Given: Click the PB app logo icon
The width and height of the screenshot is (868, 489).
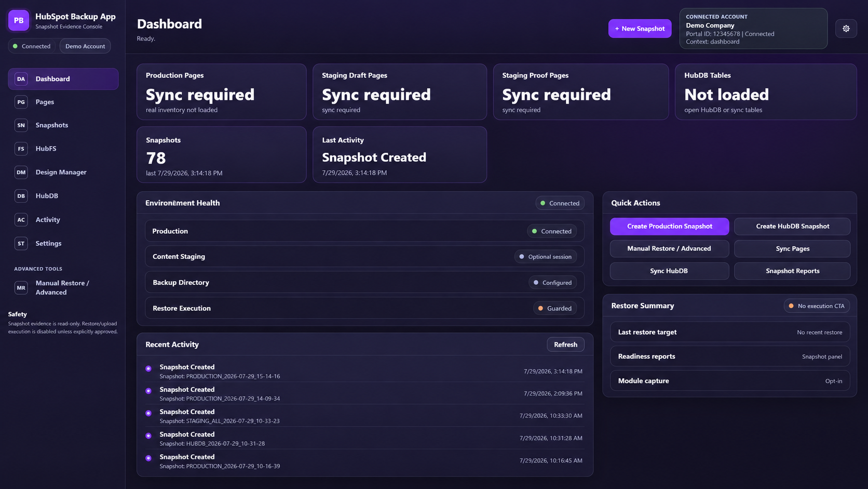Looking at the screenshot, I should [19, 20].
